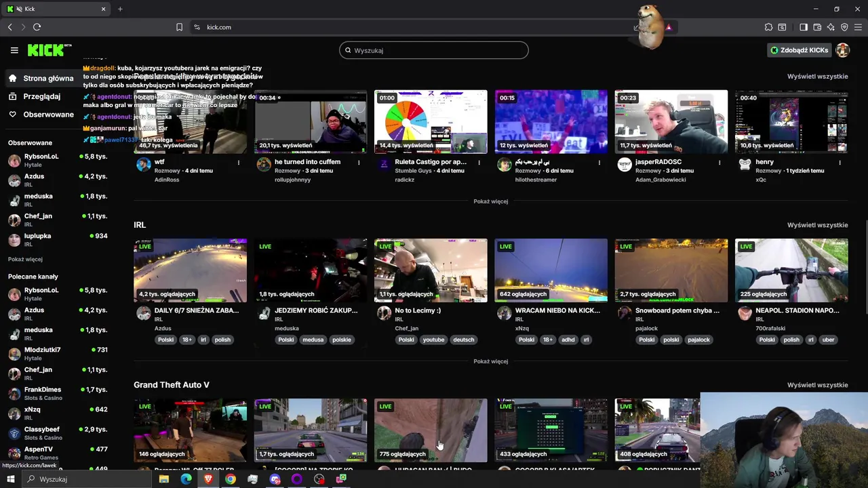Reload the page

pos(37,27)
